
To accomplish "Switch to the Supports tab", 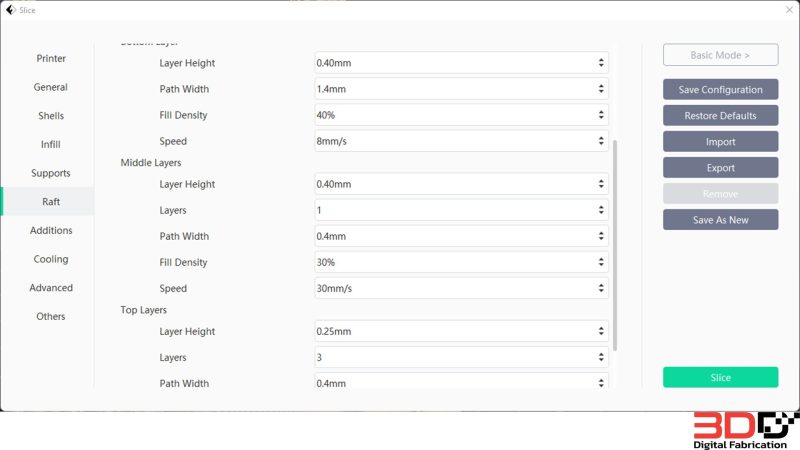I will (51, 173).
